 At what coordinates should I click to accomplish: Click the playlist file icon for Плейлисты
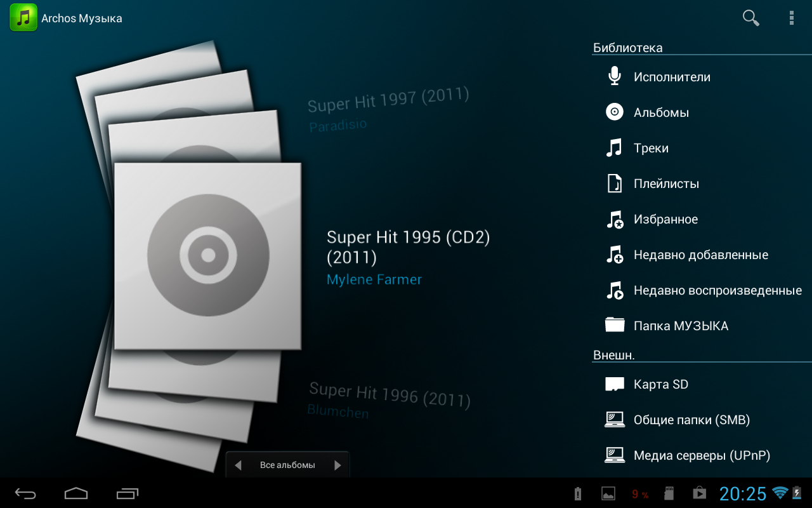(x=614, y=184)
